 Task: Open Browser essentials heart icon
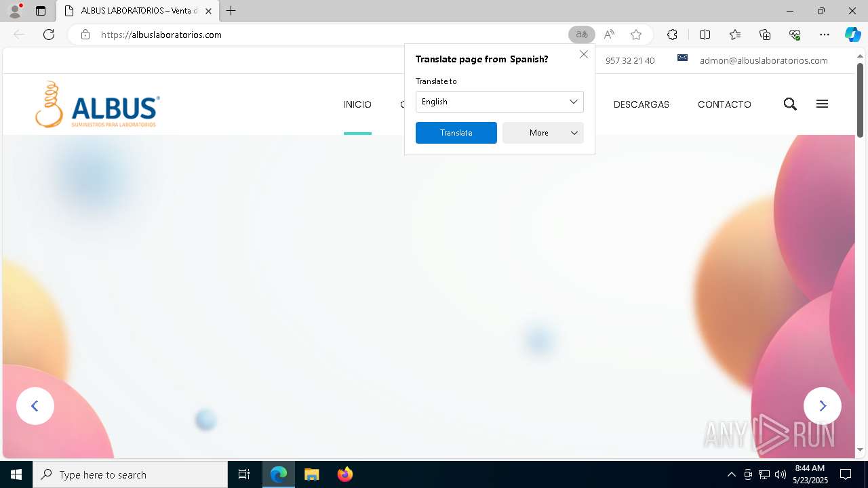pyautogui.click(x=795, y=35)
